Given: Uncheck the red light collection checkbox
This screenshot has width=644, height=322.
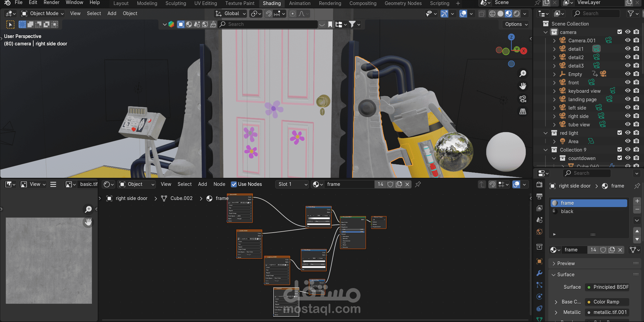Looking at the screenshot, I should pyautogui.click(x=619, y=133).
